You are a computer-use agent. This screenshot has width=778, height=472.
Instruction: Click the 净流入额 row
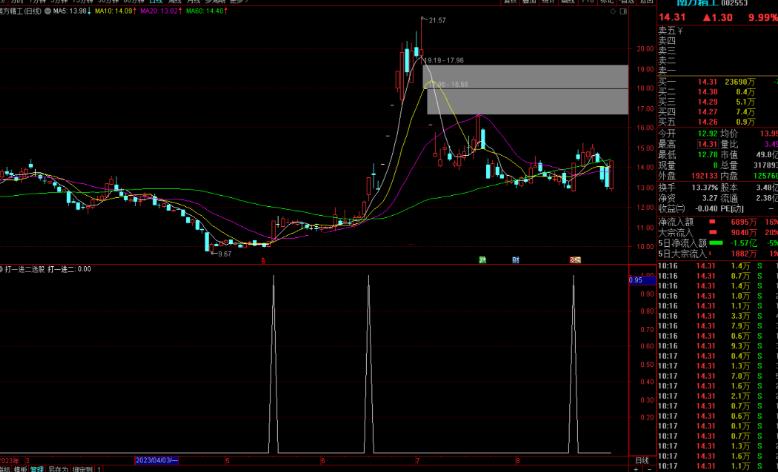pos(718,222)
